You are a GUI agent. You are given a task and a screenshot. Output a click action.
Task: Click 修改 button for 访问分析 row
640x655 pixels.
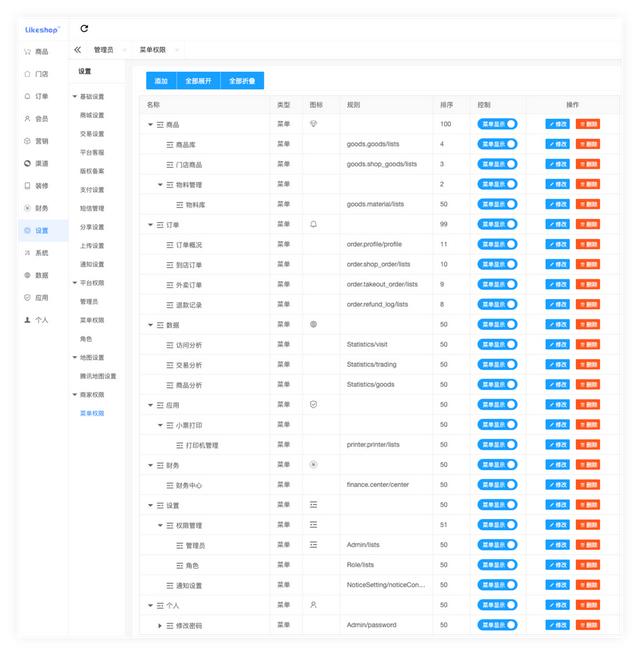pos(557,345)
